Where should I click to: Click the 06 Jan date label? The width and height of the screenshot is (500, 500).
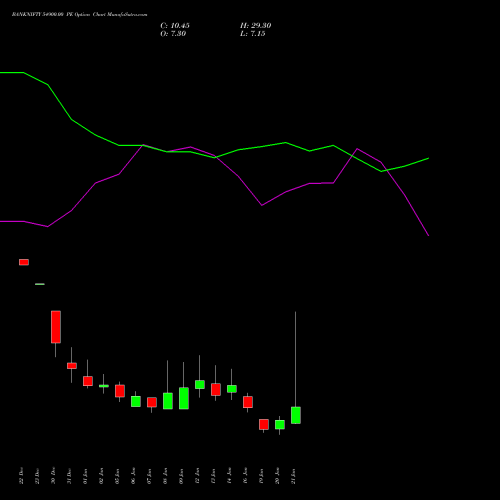(x=134, y=476)
